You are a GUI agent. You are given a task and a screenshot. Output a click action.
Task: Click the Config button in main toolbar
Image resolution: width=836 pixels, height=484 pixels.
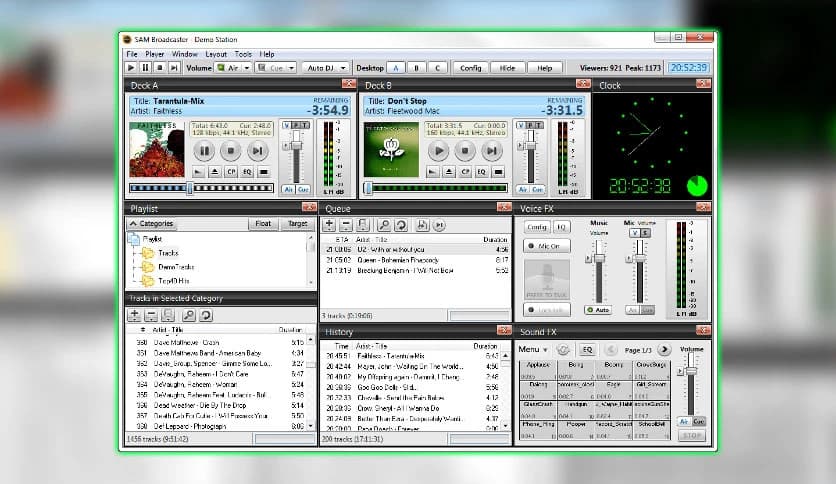pyautogui.click(x=470, y=68)
